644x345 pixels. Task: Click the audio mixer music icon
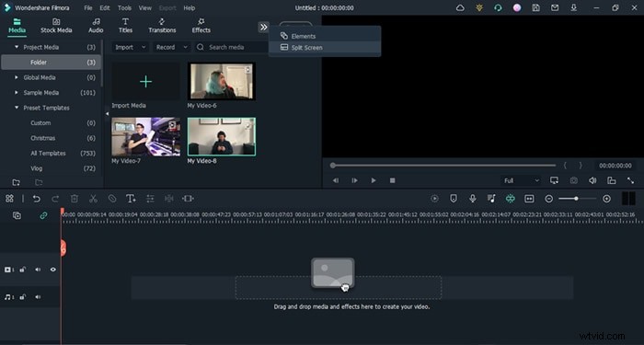(x=491, y=199)
